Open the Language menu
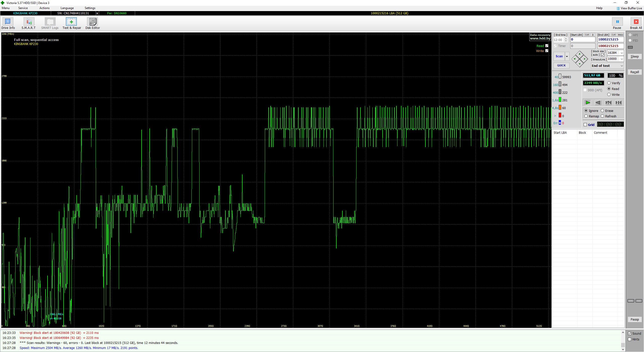This screenshot has height=352, width=644. (x=67, y=8)
